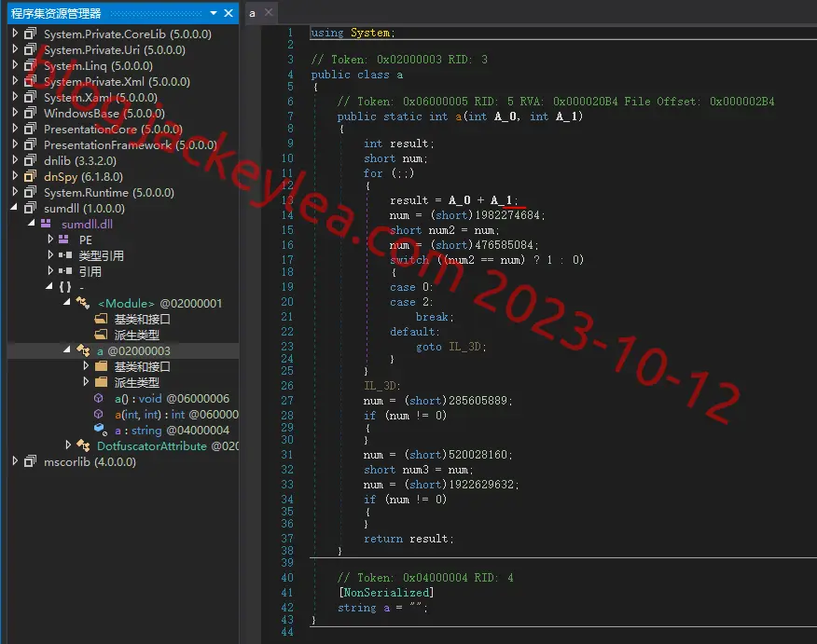Select System.Xaml (5.0.0.0) in tree
This screenshot has height=644, width=817.
coord(101,97)
